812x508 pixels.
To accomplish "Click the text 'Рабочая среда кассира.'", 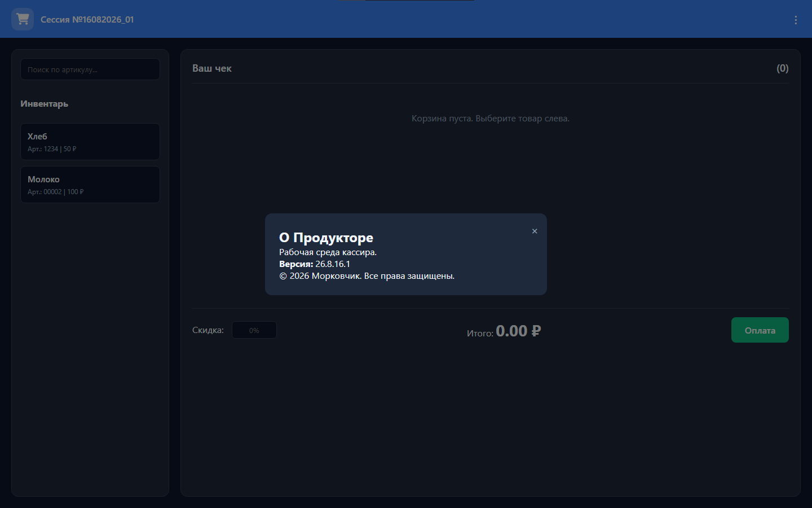I will (x=328, y=252).
